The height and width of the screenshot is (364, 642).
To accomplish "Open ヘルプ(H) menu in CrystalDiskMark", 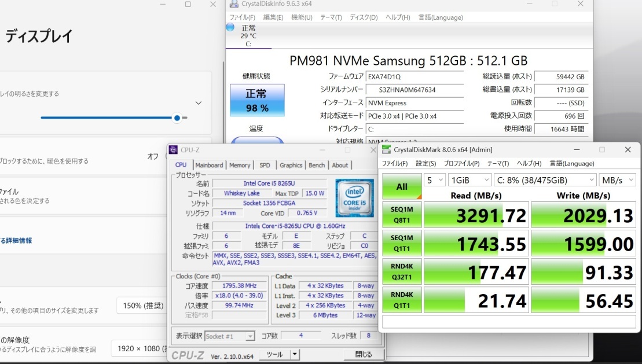I will (x=530, y=163).
